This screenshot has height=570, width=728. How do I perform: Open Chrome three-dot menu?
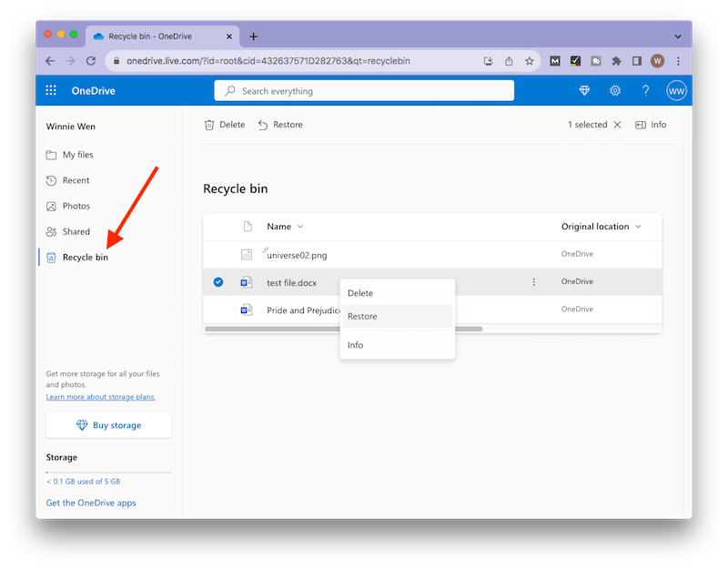click(678, 61)
